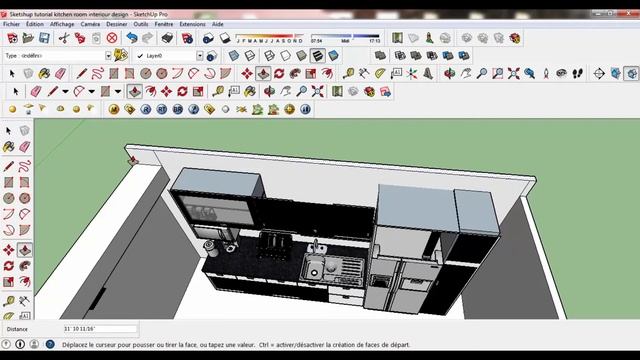The width and height of the screenshot is (640, 360).
Task: Open the Layer0 layer dropdown
Action: tap(200, 56)
